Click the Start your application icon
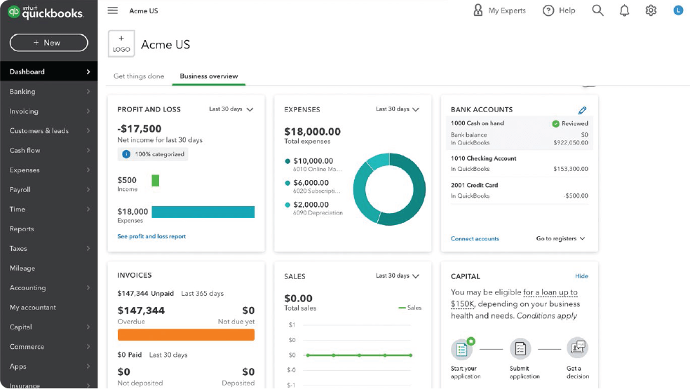Image resolution: width=690 pixels, height=389 pixels. tap(462, 348)
